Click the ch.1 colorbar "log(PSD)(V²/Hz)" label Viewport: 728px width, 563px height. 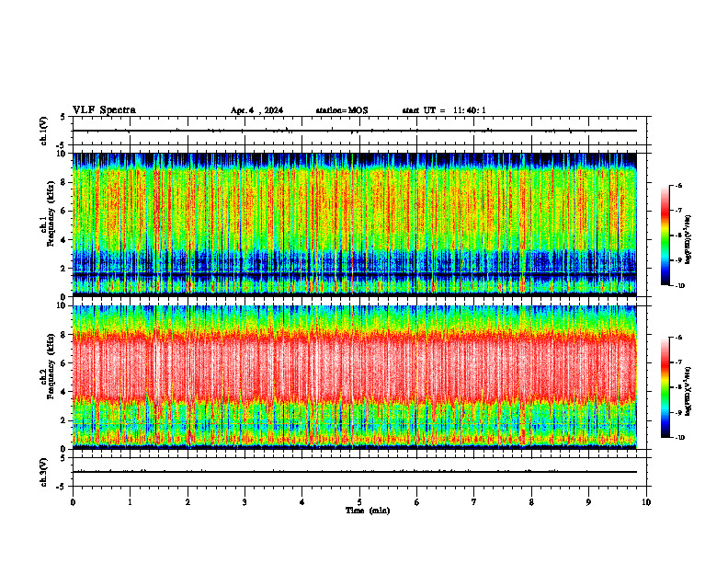tap(688, 239)
